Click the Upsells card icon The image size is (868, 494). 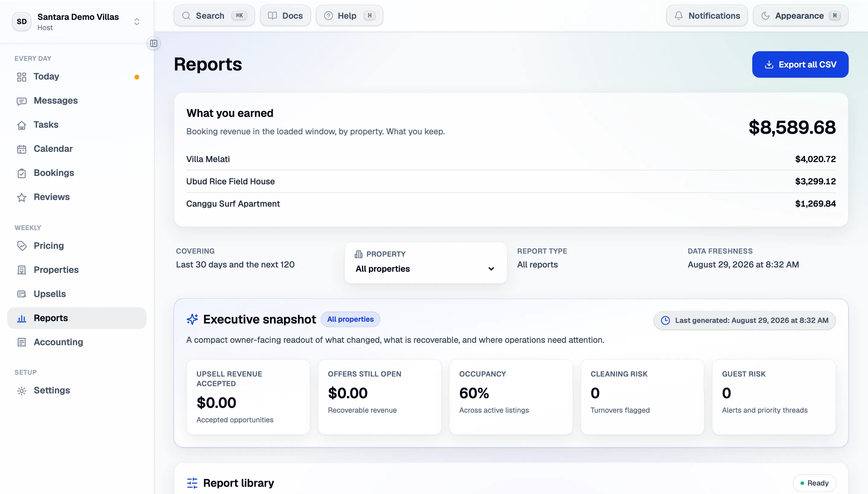[x=22, y=294]
